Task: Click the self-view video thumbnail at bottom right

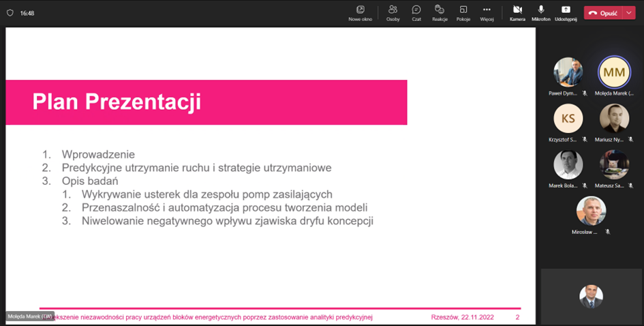Action: click(x=591, y=296)
